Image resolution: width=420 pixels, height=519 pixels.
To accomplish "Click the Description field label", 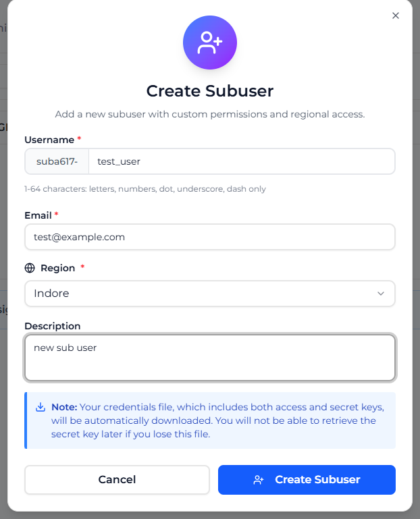I will (x=53, y=326).
